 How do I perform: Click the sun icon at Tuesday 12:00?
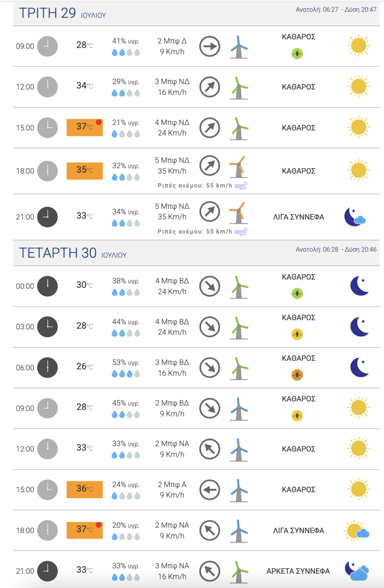359,87
